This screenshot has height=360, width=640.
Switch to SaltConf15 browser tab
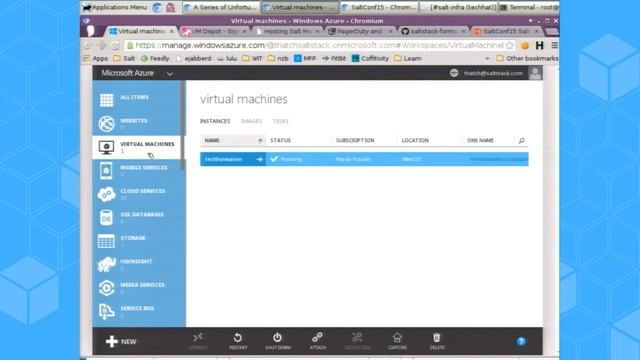coord(507,31)
